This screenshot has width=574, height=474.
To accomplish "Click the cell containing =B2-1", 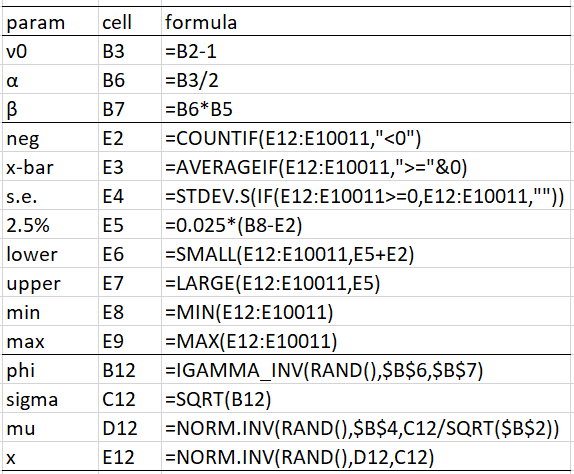I will point(366,51).
